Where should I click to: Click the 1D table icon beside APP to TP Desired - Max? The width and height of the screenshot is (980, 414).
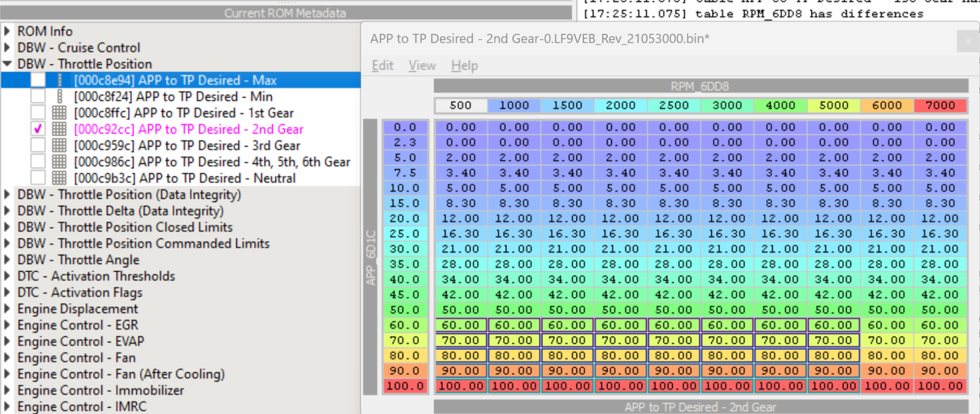click(60, 80)
